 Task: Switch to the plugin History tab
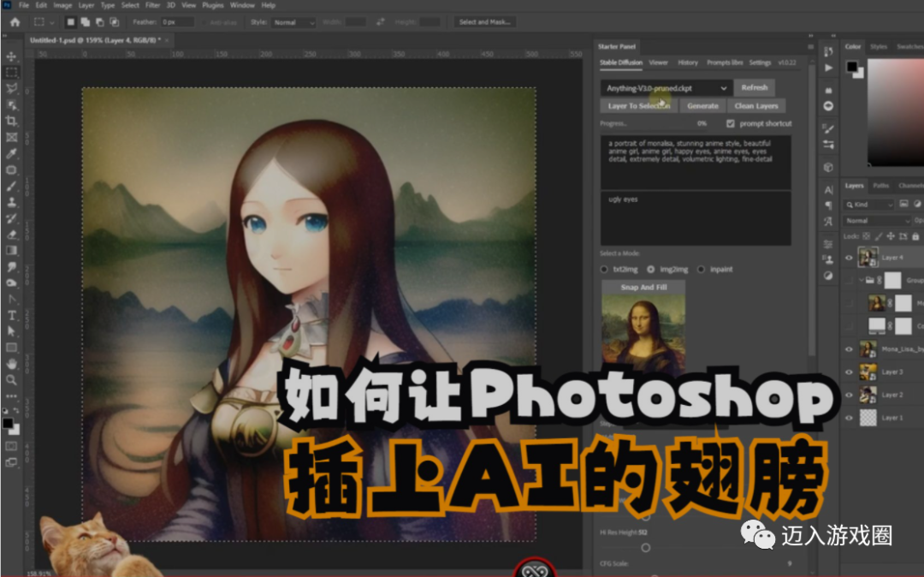[x=688, y=62]
